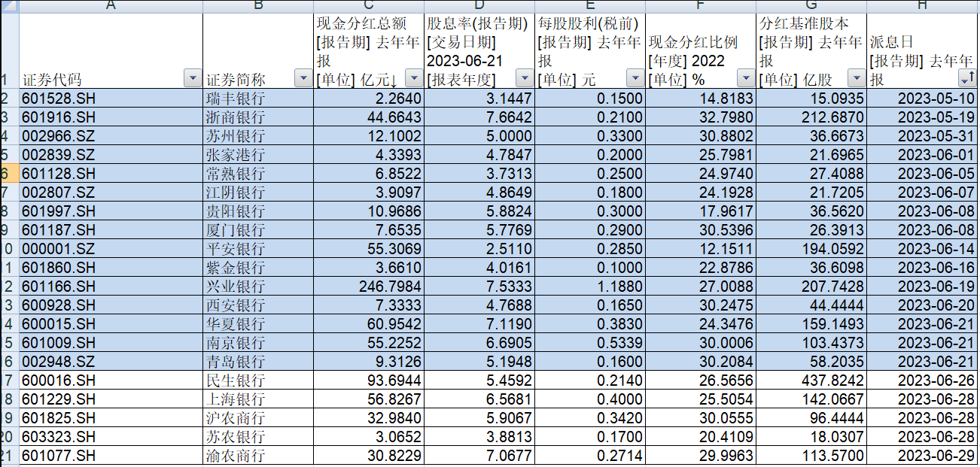Select the 兴业银行 name cell

[258, 286]
